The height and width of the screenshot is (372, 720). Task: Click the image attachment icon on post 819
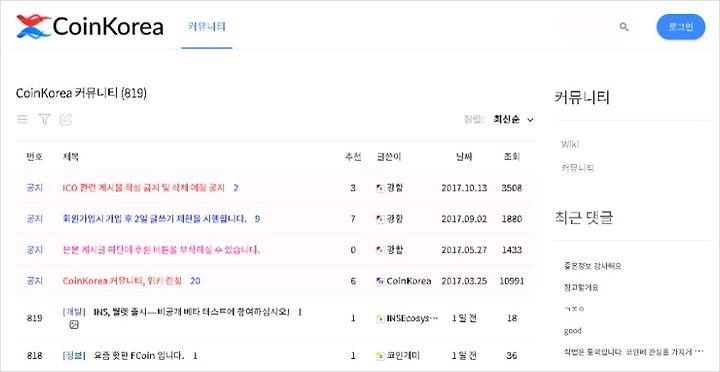tap(74, 325)
